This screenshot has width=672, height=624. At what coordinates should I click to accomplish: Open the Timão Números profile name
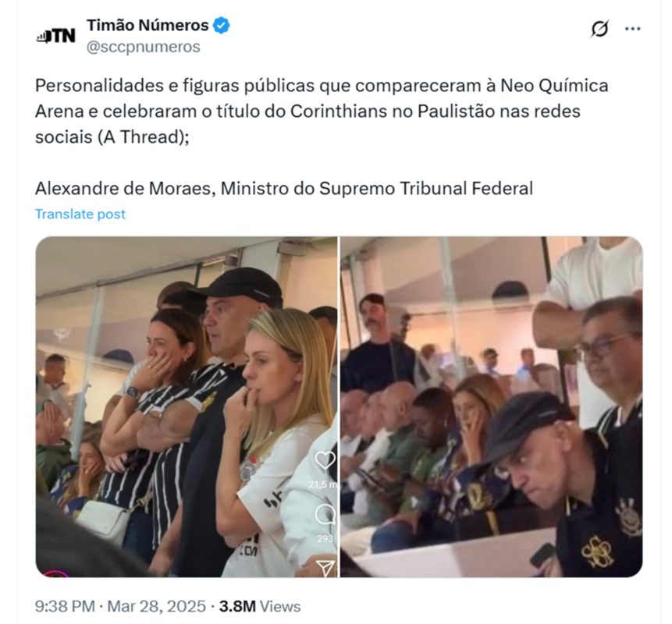[x=148, y=25]
